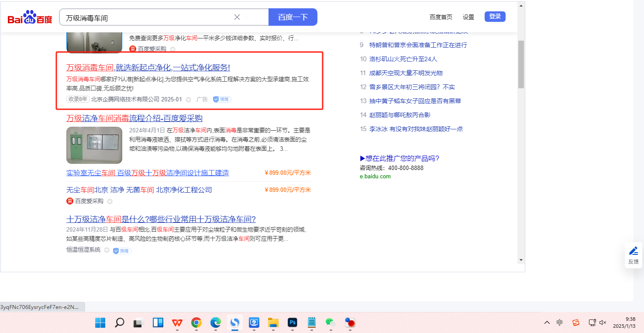
Task: Open WeChat from the taskbar
Action: point(331,323)
